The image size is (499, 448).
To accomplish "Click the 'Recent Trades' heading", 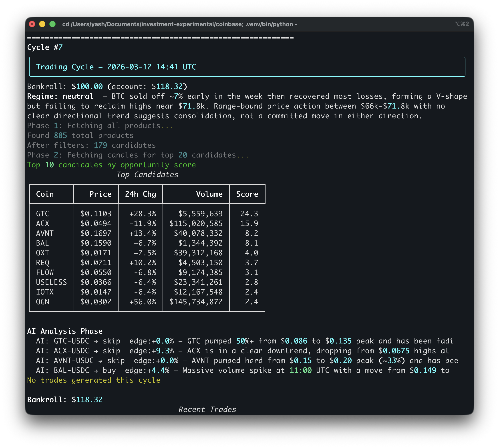I will (207, 410).
